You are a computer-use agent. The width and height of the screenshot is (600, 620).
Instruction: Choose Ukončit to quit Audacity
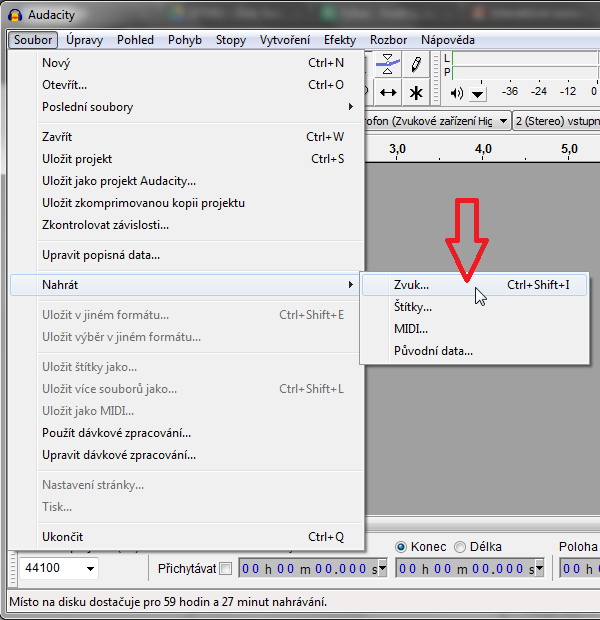point(186,537)
